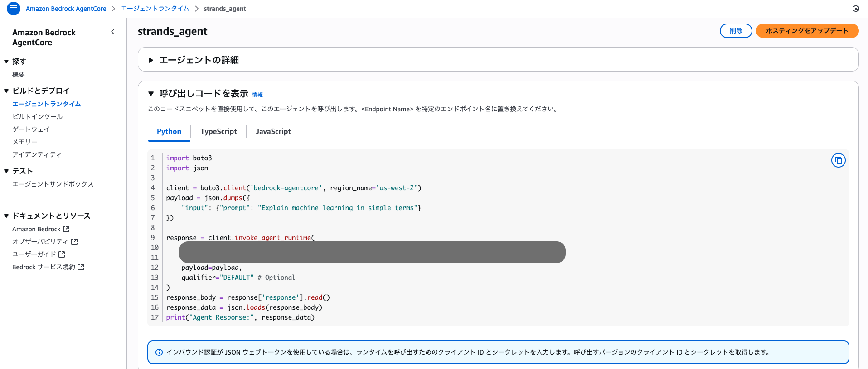Open the 情報 info link
This screenshot has height=369, width=868.
(x=257, y=95)
